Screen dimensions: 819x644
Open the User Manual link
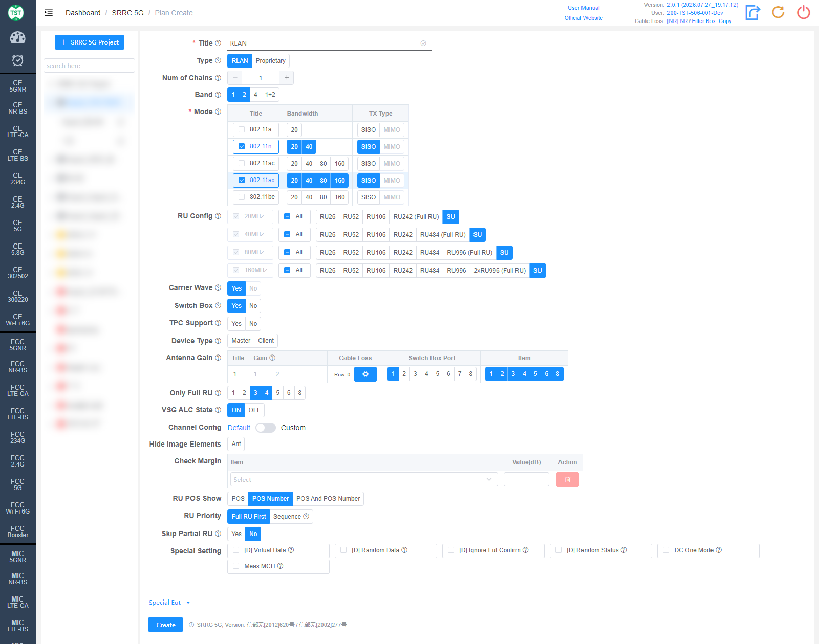tap(584, 8)
